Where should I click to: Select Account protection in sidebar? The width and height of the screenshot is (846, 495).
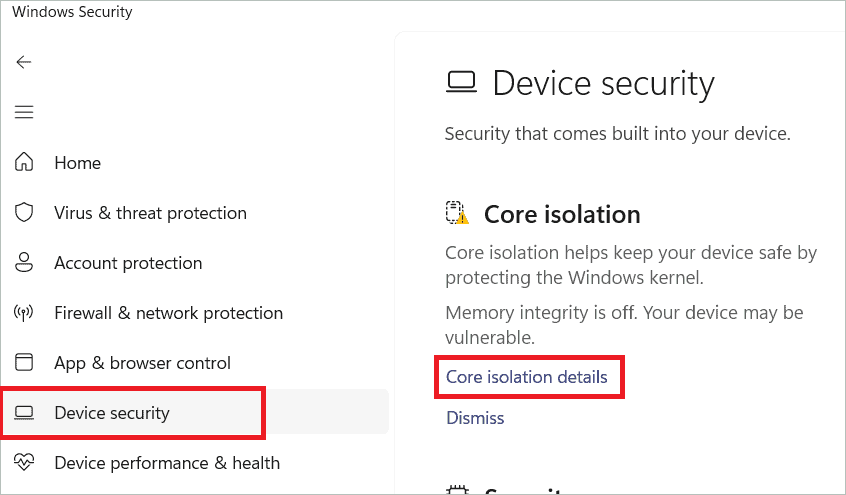tap(128, 263)
